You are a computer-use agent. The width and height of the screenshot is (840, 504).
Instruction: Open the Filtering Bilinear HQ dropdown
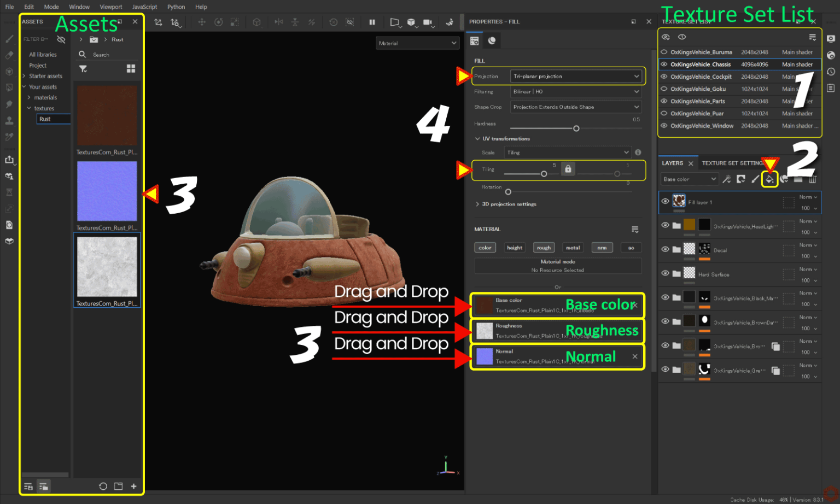point(576,91)
